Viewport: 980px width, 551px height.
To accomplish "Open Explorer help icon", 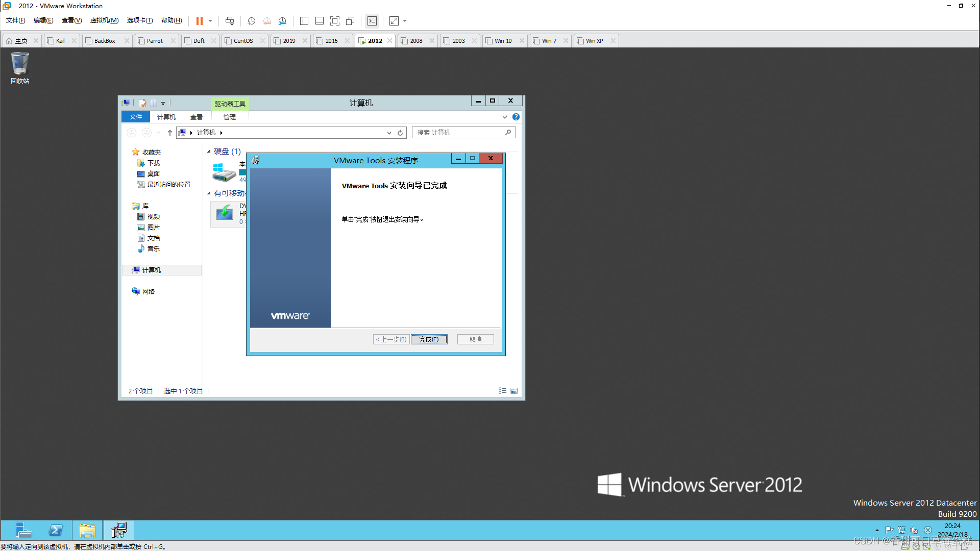I will 516,117.
